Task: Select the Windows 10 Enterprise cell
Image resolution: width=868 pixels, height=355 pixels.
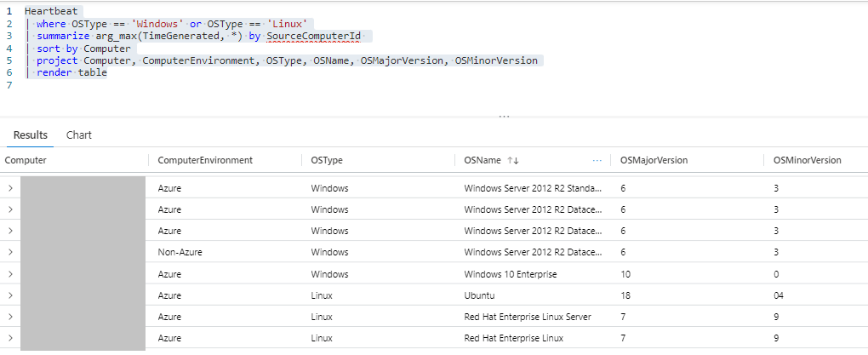Action: click(511, 274)
